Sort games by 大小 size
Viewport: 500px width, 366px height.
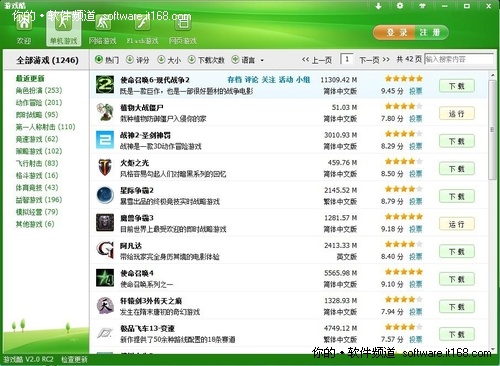click(169, 60)
